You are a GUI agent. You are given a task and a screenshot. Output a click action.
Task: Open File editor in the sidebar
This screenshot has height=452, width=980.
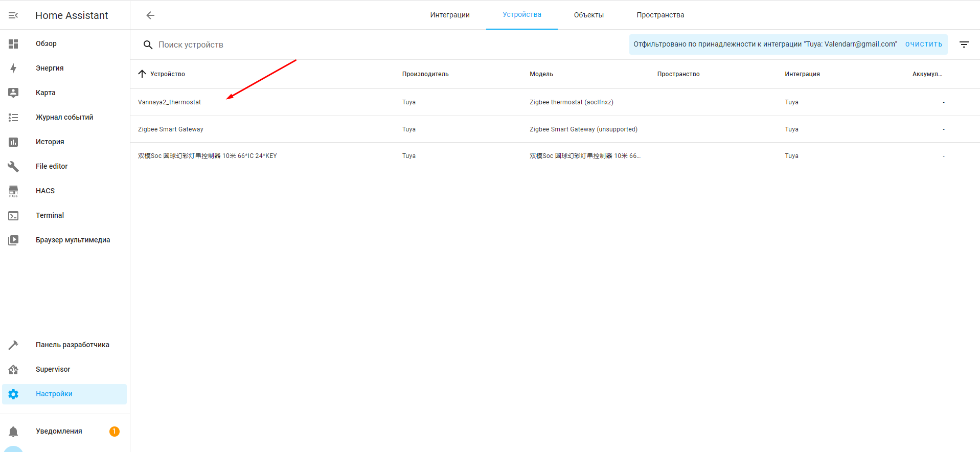pos(64,167)
